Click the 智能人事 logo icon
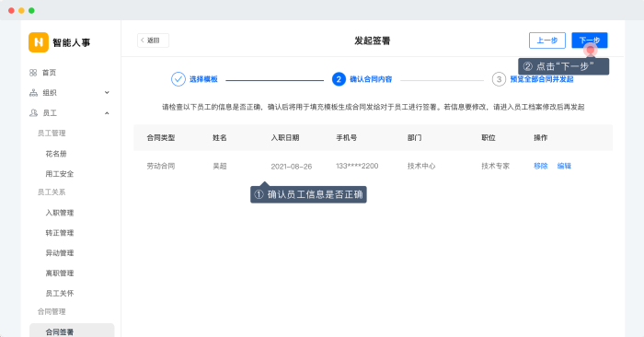644x337 pixels. (39, 42)
